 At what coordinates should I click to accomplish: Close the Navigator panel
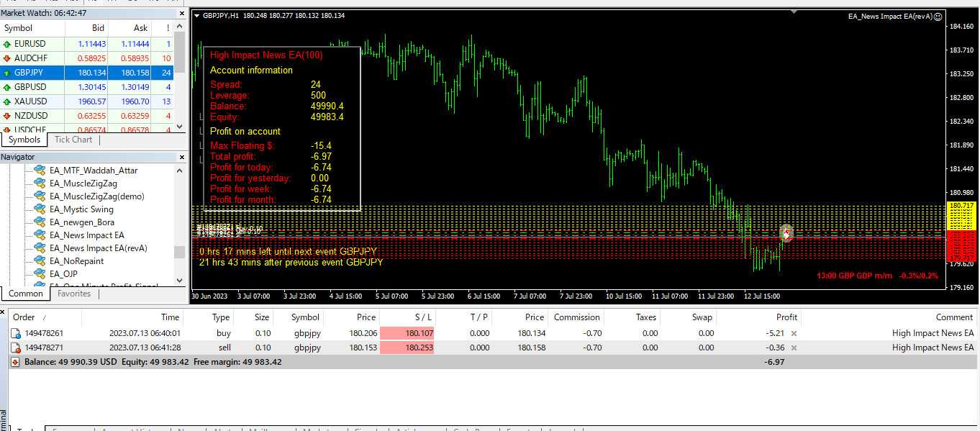(x=180, y=158)
